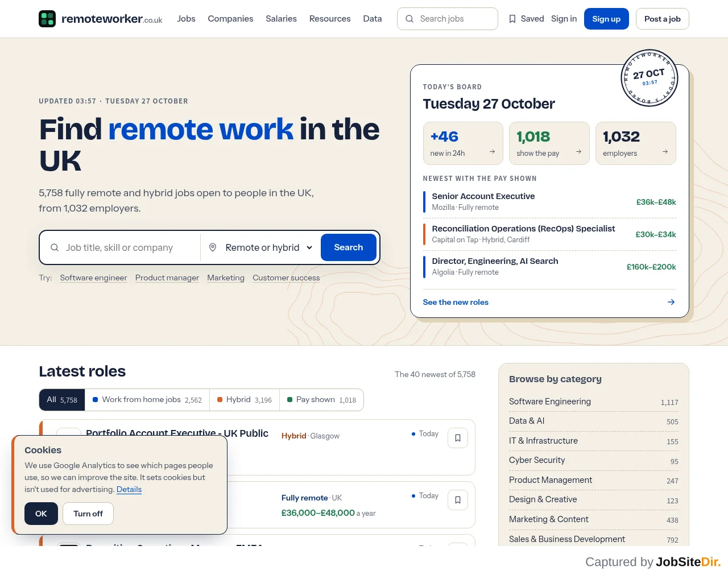Click the Job title, skill or company field
The height and width of the screenshot is (579, 728).
pyautogui.click(x=119, y=247)
